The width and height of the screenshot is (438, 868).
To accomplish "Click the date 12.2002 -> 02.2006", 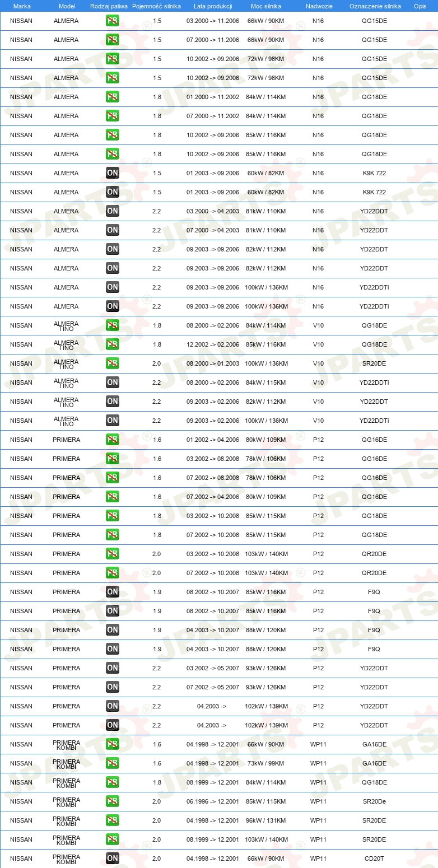I will click(213, 344).
